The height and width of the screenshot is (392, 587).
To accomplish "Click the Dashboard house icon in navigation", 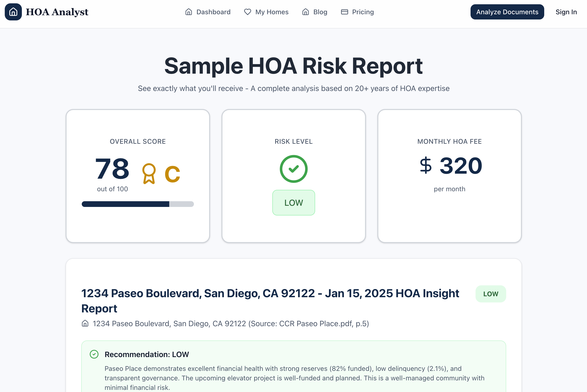I will coord(189,12).
